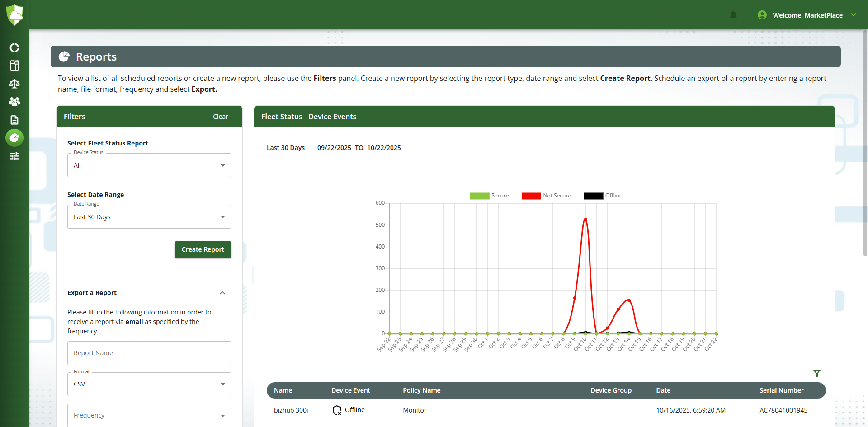Click the shield cloud logo
Viewport: 868px width, 427px height.
tap(15, 15)
